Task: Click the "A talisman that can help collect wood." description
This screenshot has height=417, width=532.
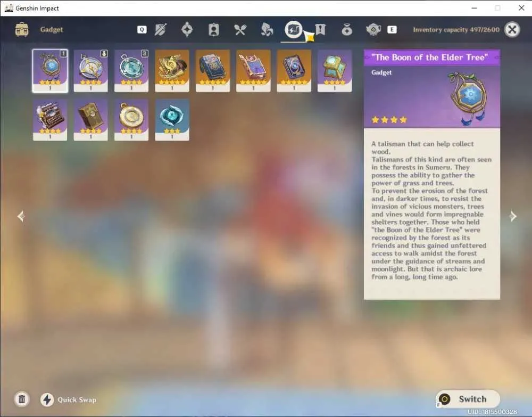Action: 422,148
